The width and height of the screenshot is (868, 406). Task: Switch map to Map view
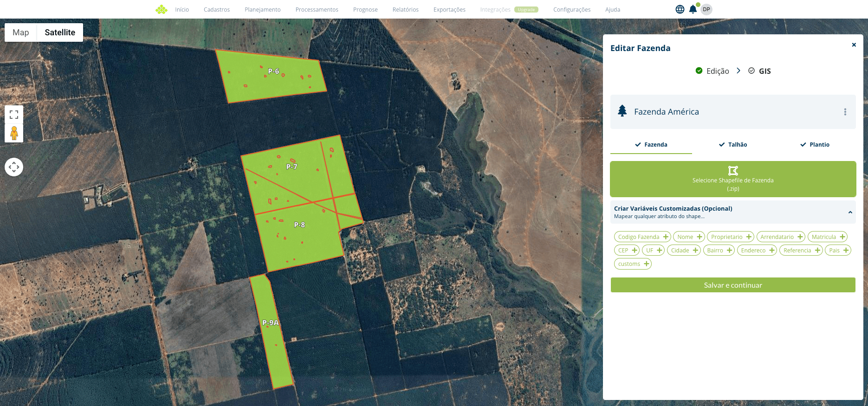tap(21, 32)
